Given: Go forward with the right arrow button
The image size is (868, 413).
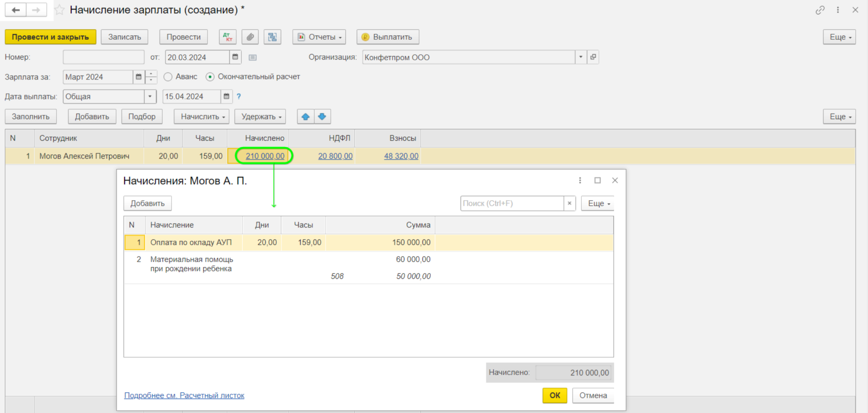Looking at the screenshot, I should click(x=36, y=10).
